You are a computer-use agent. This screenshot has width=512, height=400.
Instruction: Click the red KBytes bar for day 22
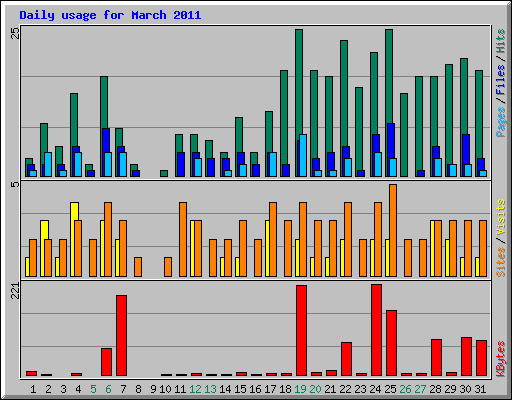[x=346, y=359]
